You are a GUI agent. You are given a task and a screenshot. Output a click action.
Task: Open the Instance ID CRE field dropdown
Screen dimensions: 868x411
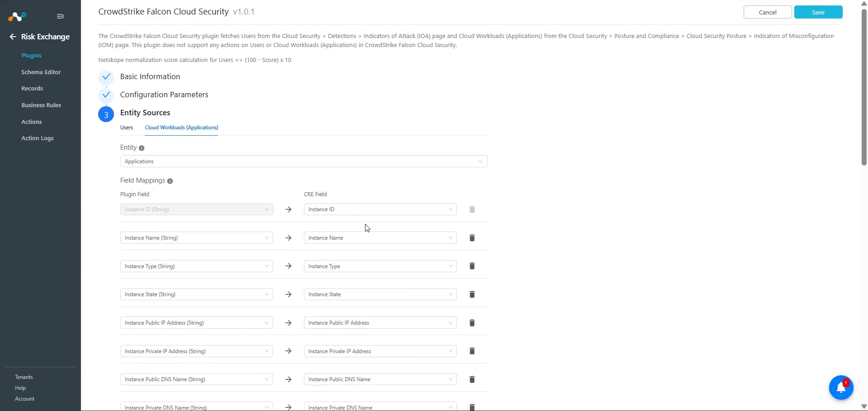pyautogui.click(x=380, y=209)
